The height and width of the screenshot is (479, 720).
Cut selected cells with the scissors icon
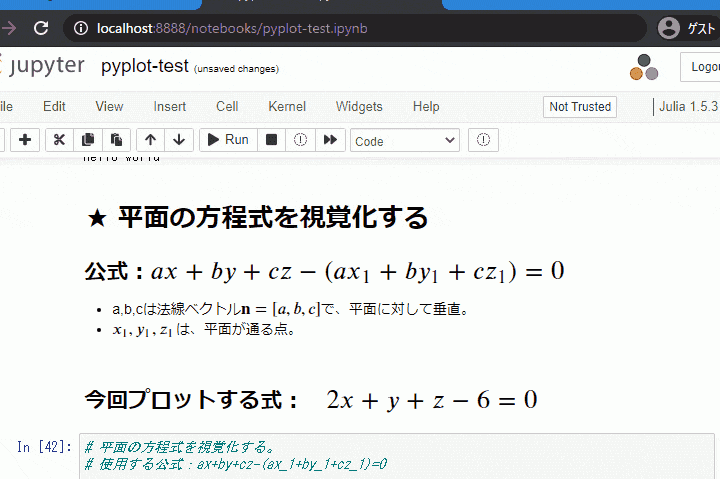59,140
